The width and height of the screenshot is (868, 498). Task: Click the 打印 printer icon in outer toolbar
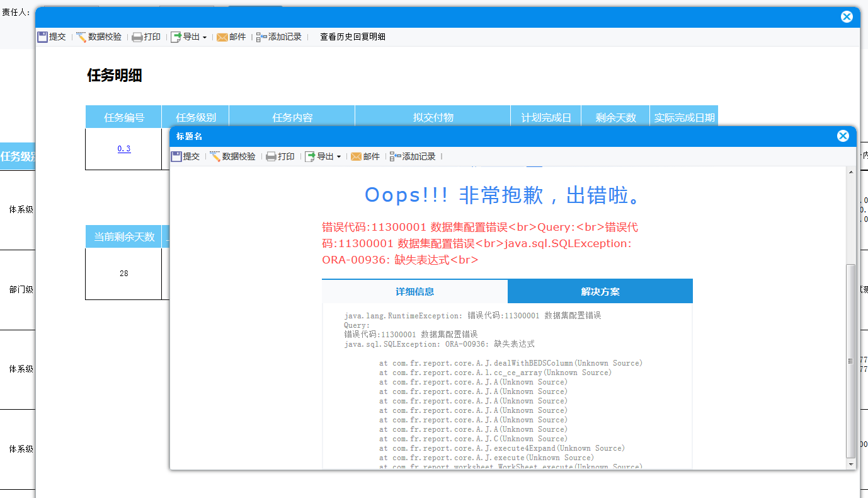pyautogui.click(x=137, y=37)
